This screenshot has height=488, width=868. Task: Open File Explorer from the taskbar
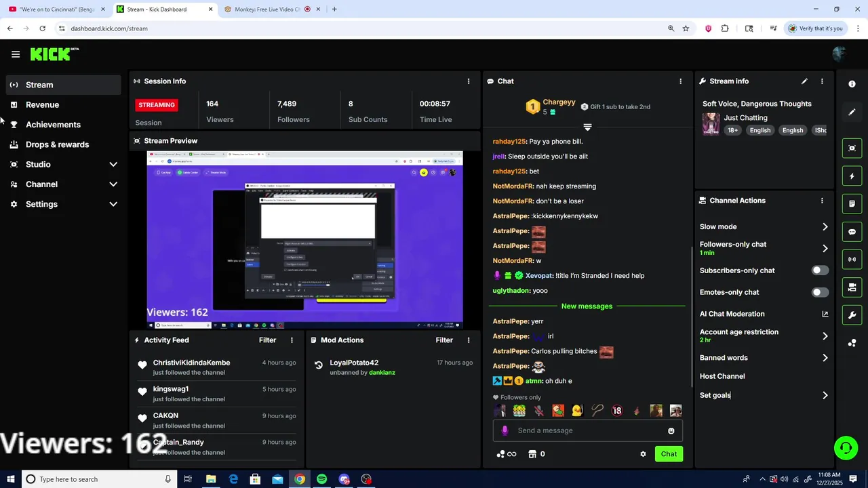tap(211, 479)
